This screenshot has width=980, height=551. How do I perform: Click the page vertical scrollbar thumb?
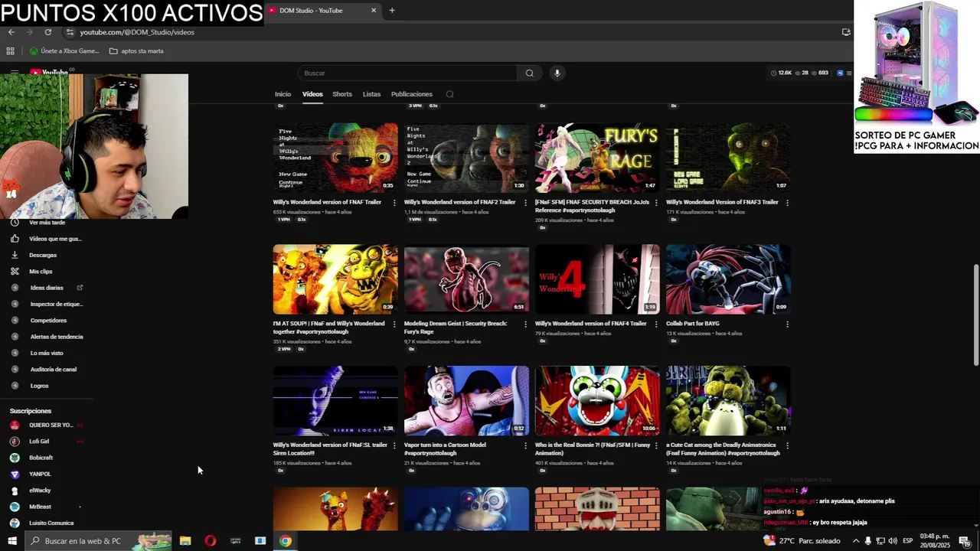pyautogui.click(x=975, y=315)
